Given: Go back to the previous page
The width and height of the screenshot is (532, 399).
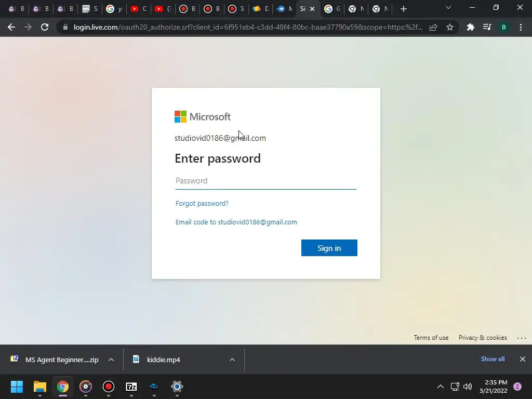Looking at the screenshot, I should pyautogui.click(x=11, y=27).
